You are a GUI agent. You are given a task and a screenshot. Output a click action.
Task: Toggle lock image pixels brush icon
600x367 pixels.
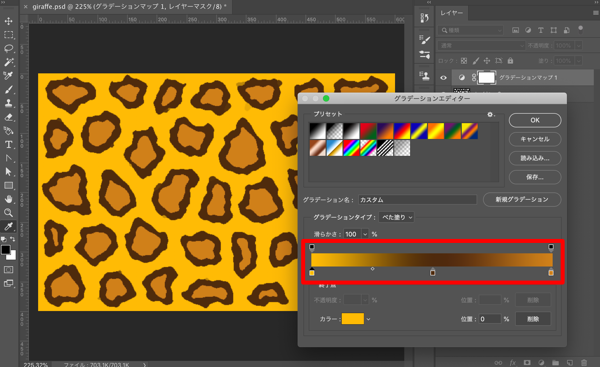click(x=476, y=60)
